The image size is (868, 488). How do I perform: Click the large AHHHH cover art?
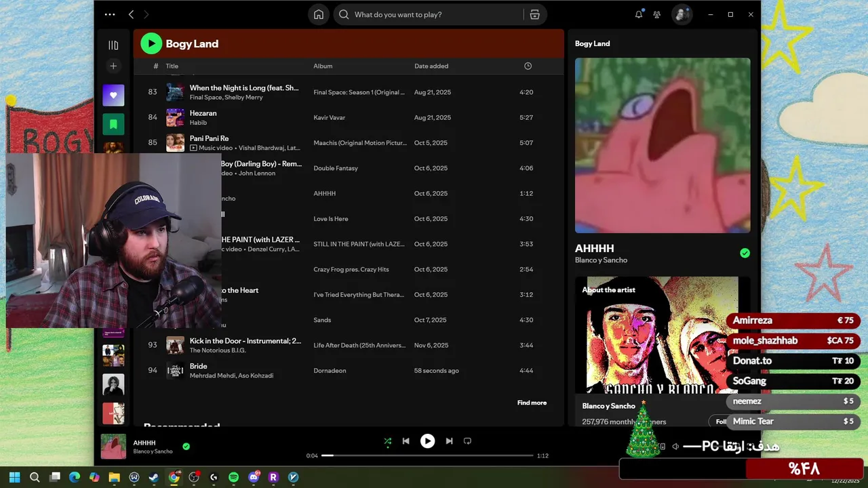tap(663, 145)
